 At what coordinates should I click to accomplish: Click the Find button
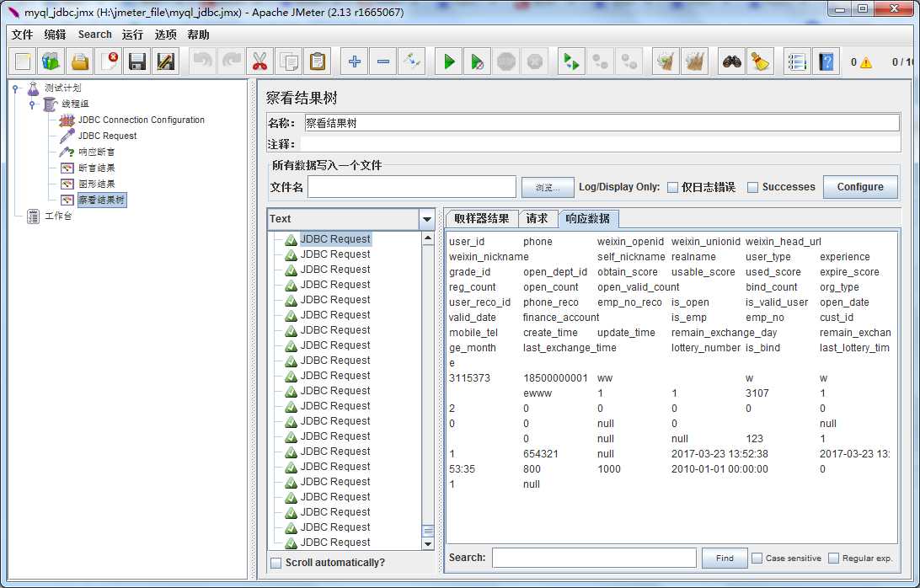click(725, 558)
